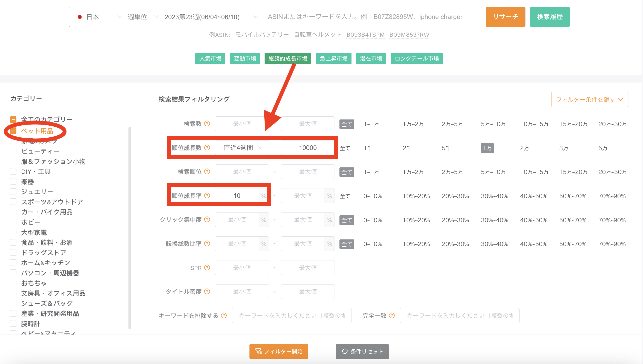Viewport: 643px width, 364px height.
Task: Click the キーワードを排除する input field
Action: point(292,316)
